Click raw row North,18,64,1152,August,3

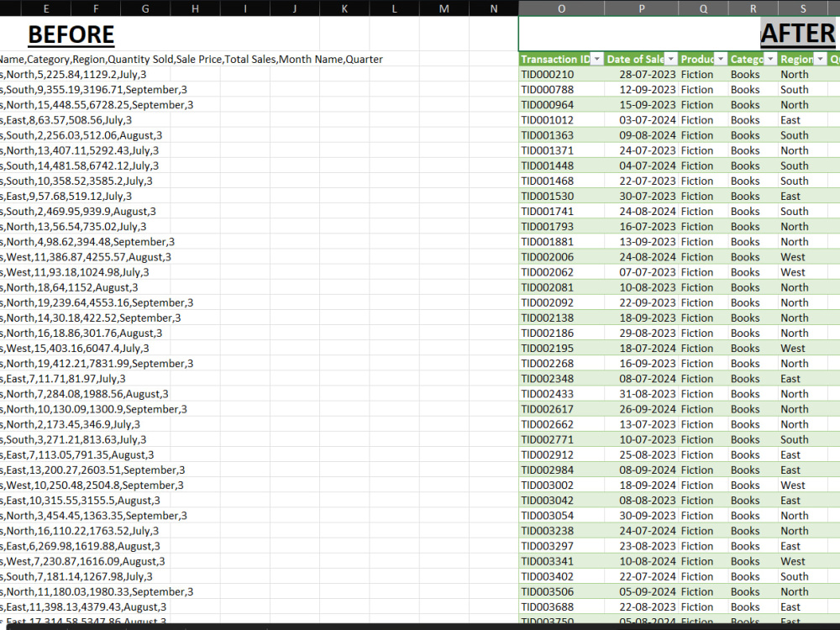click(69, 287)
